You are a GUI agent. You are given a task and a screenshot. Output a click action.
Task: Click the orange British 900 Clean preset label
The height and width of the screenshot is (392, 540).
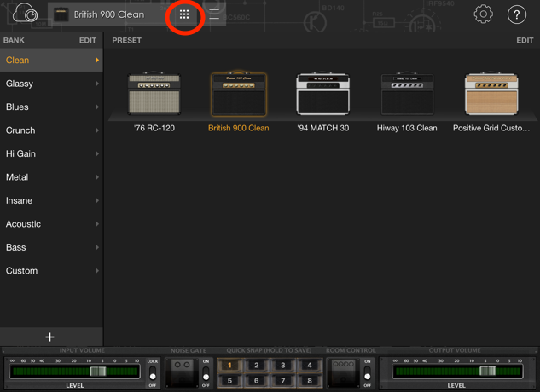(x=239, y=128)
